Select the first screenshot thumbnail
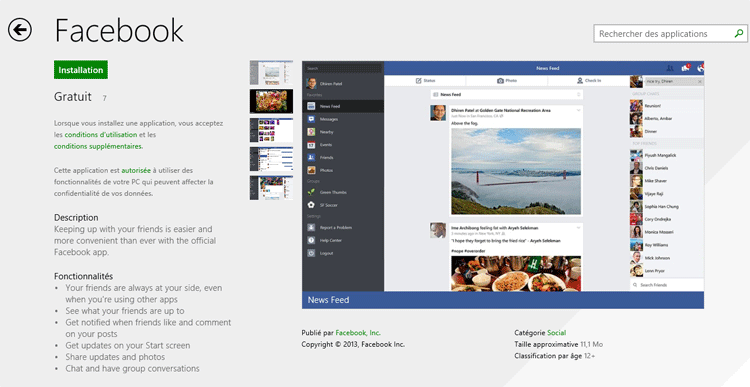 [271, 73]
